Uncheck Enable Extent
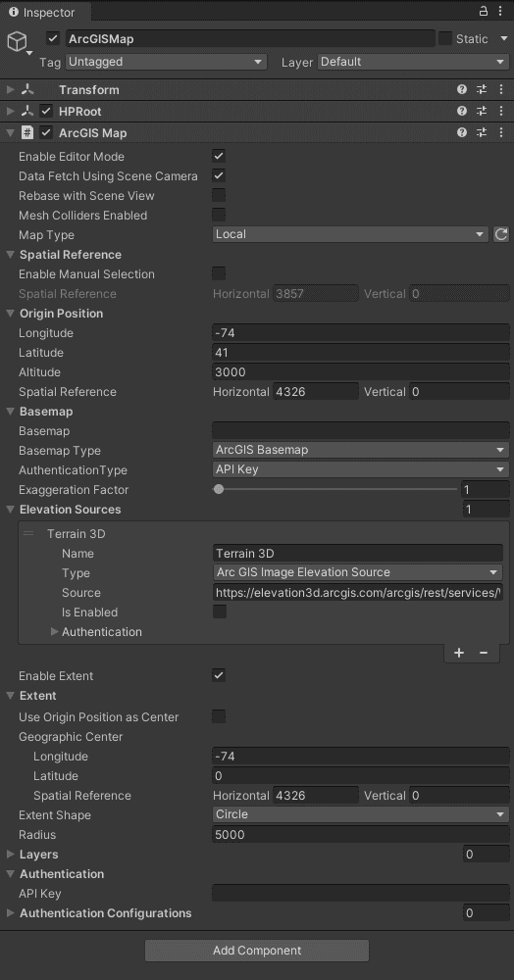The image size is (514, 980). (219, 675)
